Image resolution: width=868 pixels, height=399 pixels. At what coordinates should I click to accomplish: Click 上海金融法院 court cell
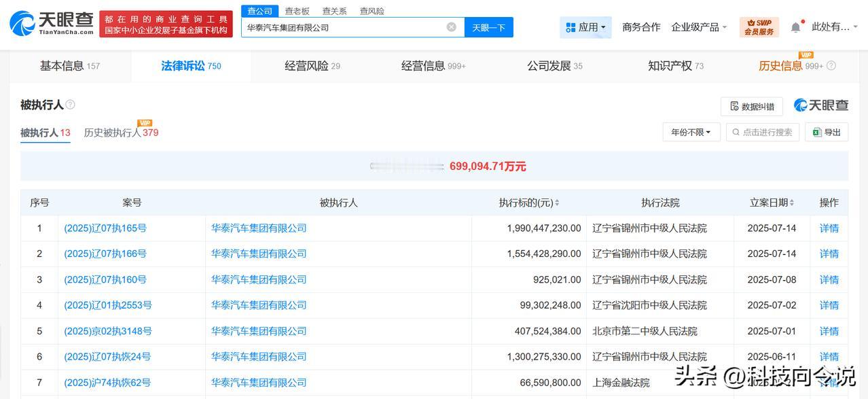(621, 382)
